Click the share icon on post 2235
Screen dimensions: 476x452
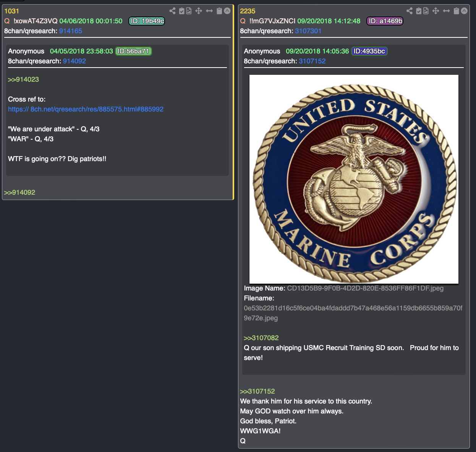(x=410, y=11)
